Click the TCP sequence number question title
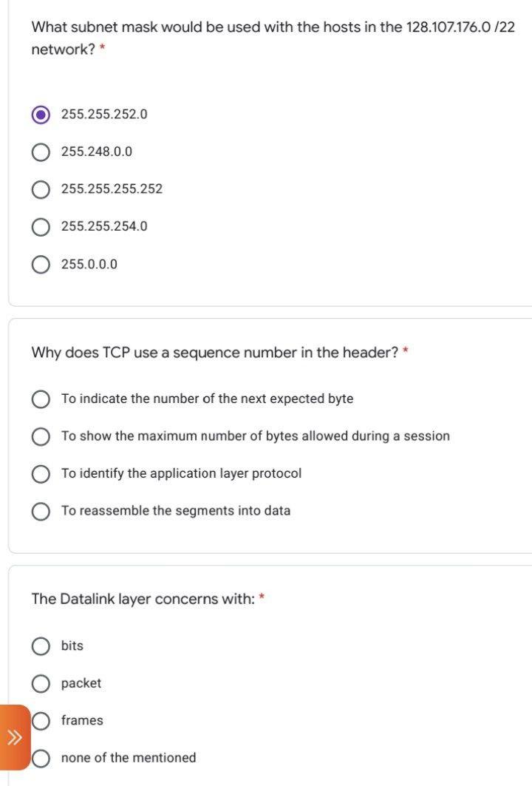Viewport: 532px width, 786px height. pyautogui.click(x=214, y=353)
